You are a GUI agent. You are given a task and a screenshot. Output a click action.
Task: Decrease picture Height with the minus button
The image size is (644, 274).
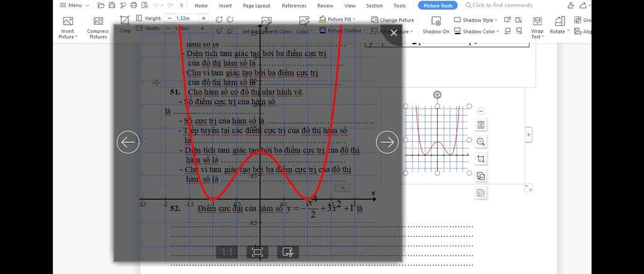tap(170, 18)
